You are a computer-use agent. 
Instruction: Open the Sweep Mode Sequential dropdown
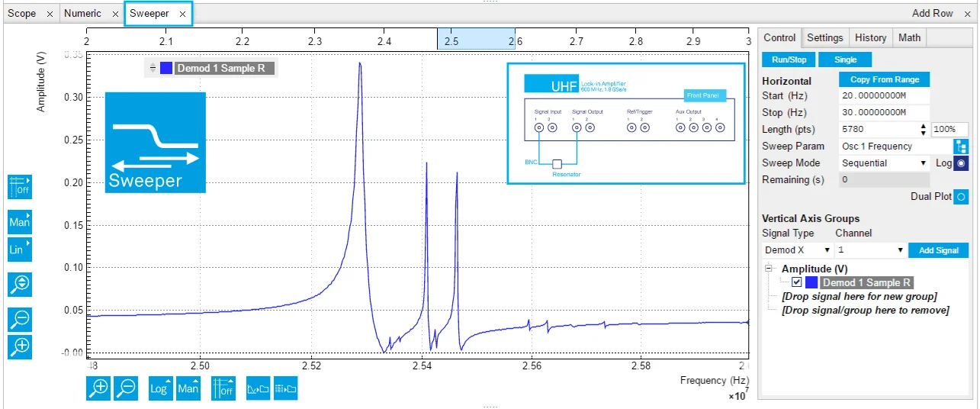(884, 163)
